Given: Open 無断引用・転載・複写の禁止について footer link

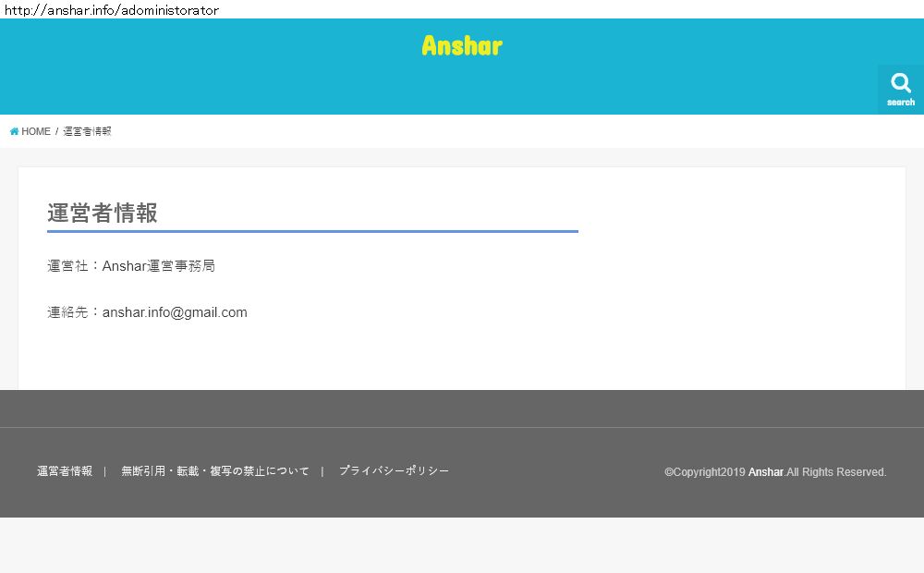Looking at the screenshot, I should coord(215,471).
